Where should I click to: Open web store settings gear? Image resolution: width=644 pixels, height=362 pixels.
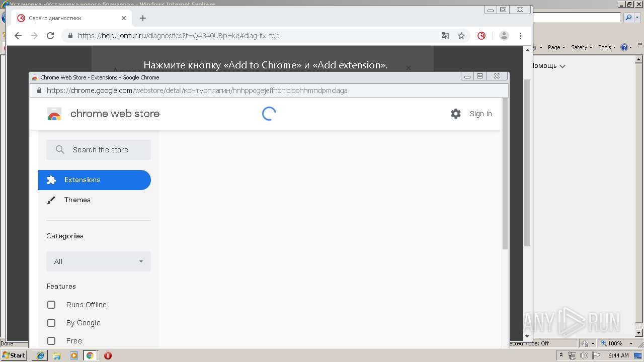click(456, 114)
